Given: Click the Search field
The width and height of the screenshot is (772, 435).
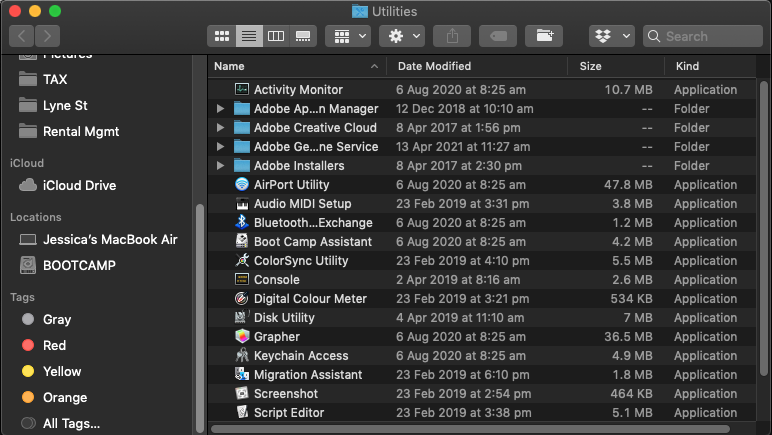Looking at the screenshot, I should point(703,36).
